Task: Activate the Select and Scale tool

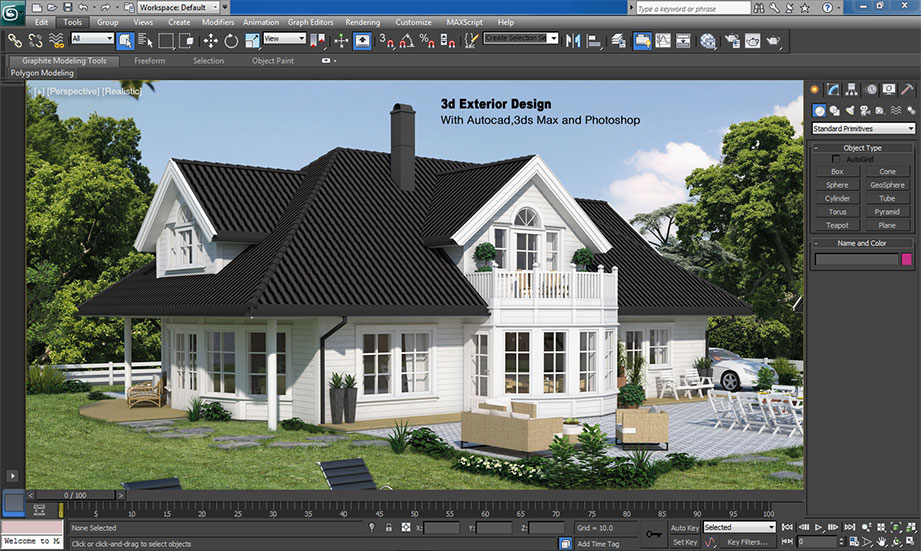Action: 252,41
